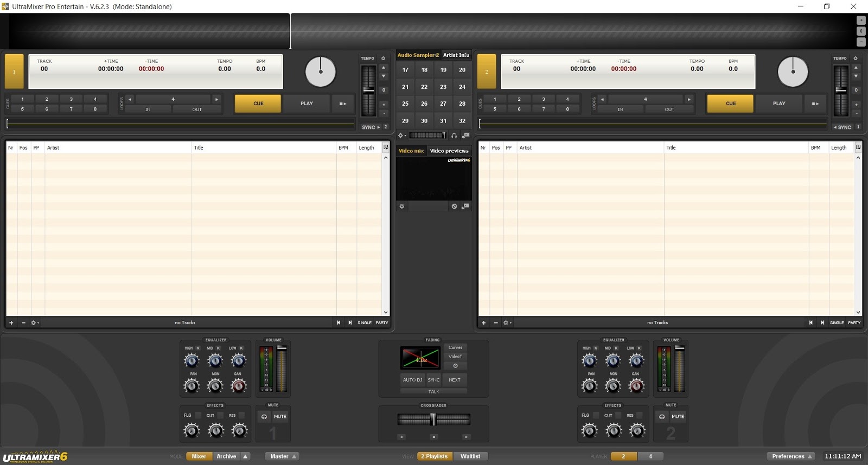868x465 pixels.
Task: Expand the Archive mode arrow
Action: (245, 456)
